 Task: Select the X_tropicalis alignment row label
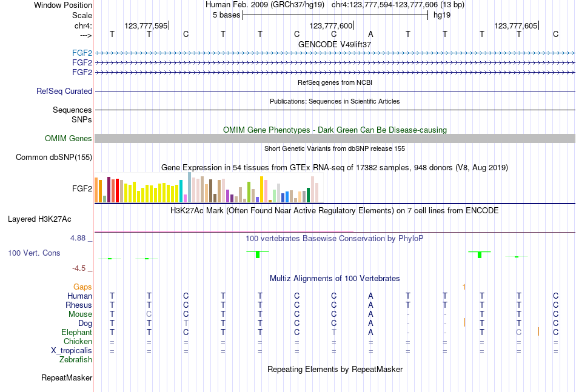[72, 351]
